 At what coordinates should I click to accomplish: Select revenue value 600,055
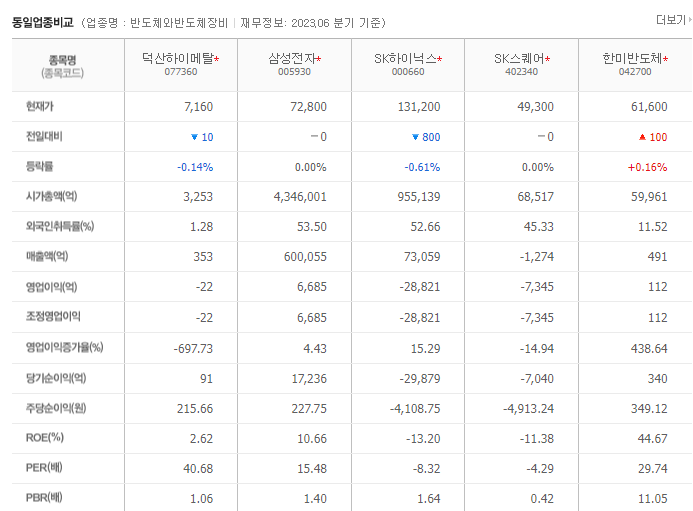305,257
